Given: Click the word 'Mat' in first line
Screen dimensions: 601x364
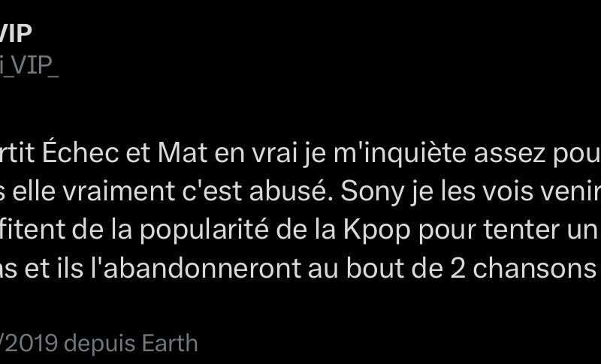Looking at the screenshot, I should 183,153.
